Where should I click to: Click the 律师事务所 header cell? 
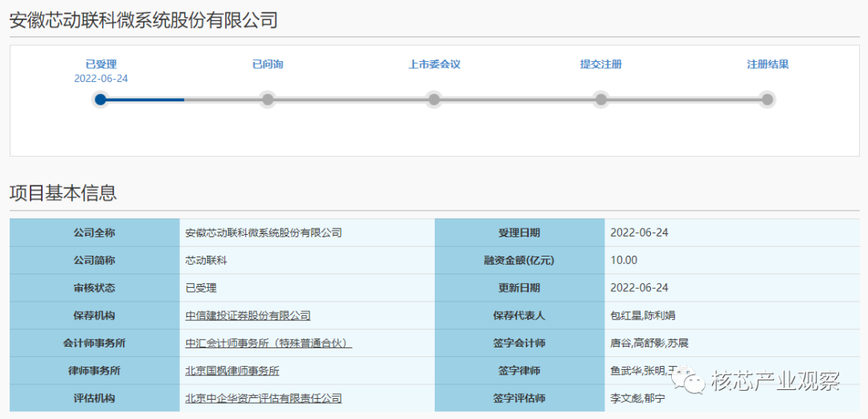94,372
